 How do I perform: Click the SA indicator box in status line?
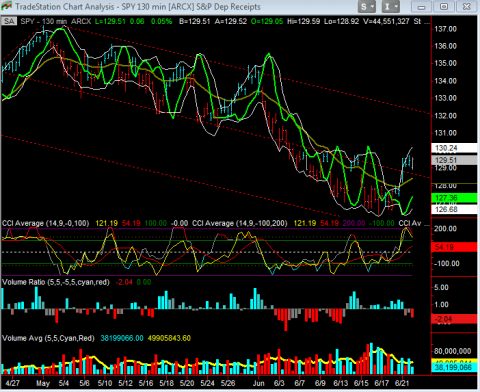click(9, 21)
